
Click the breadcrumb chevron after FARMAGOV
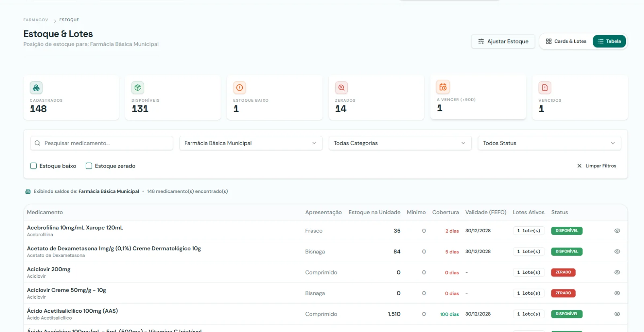55,21
